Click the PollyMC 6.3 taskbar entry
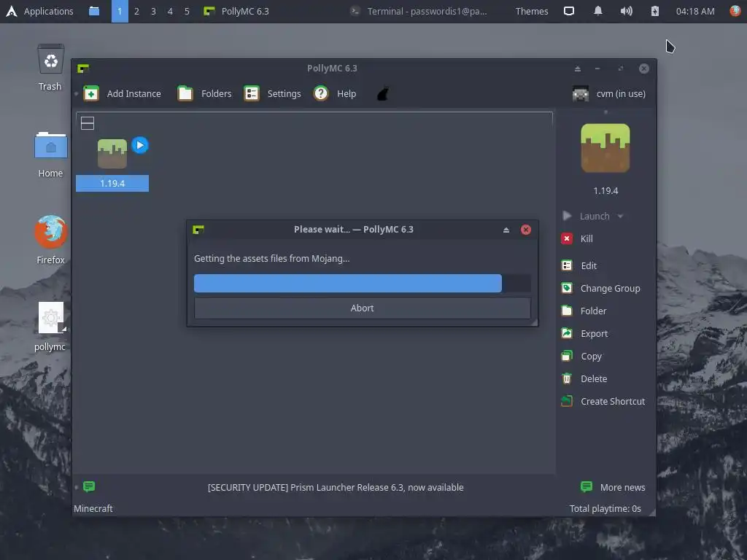Screen dimensions: 747x560 [236, 11]
